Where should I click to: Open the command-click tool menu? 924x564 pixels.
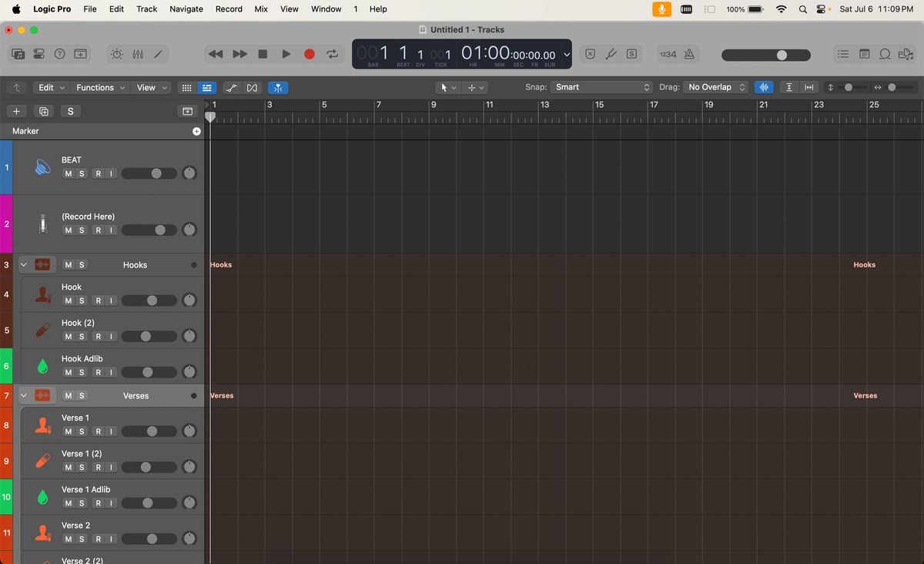click(476, 88)
